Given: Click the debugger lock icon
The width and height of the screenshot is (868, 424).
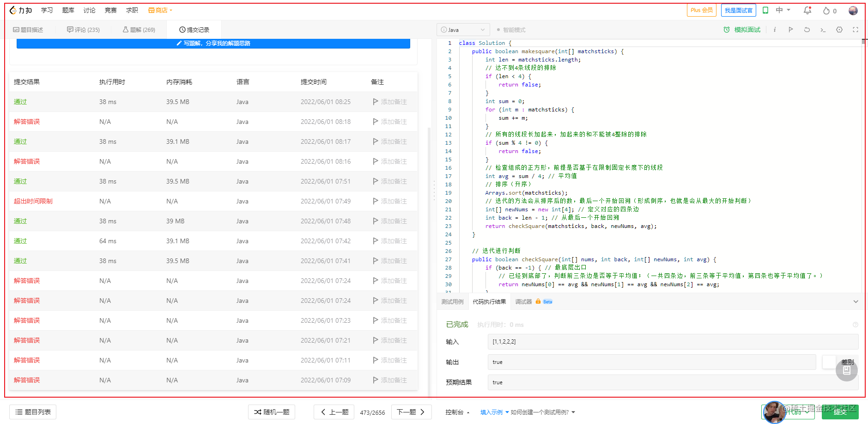Looking at the screenshot, I should [538, 301].
